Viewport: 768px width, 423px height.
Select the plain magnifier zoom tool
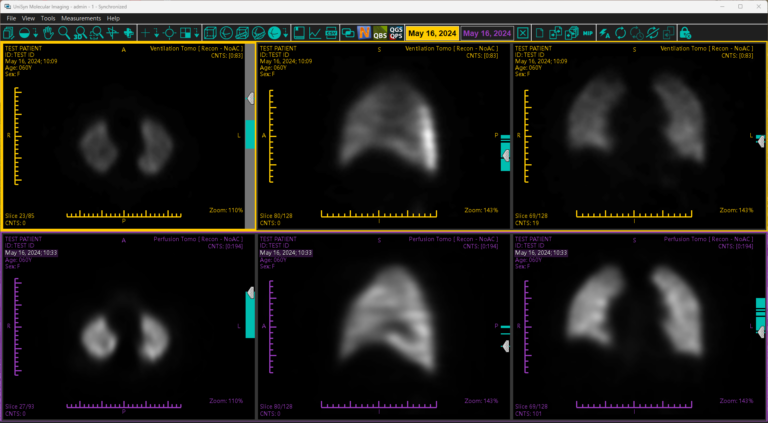64,33
